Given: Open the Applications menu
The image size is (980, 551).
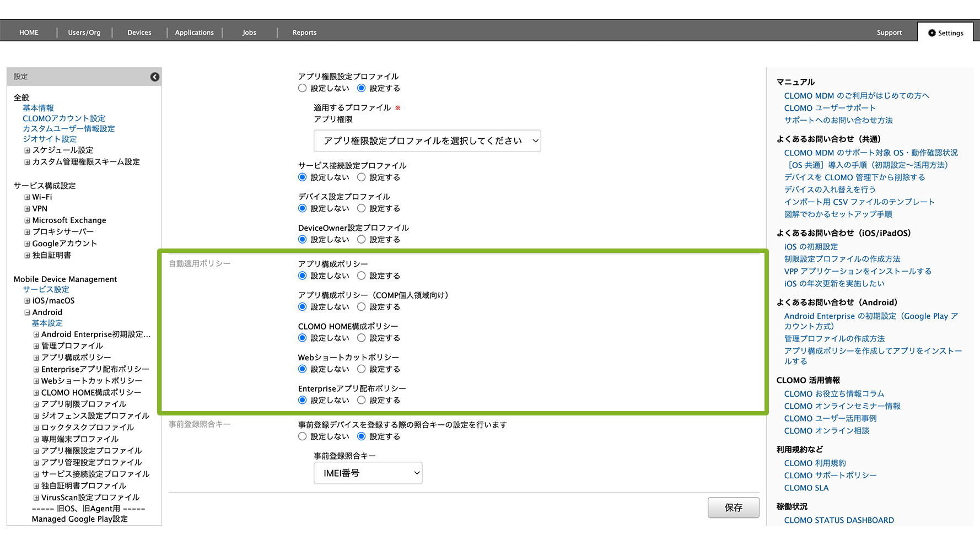Looking at the screenshot, I should 194,33.
